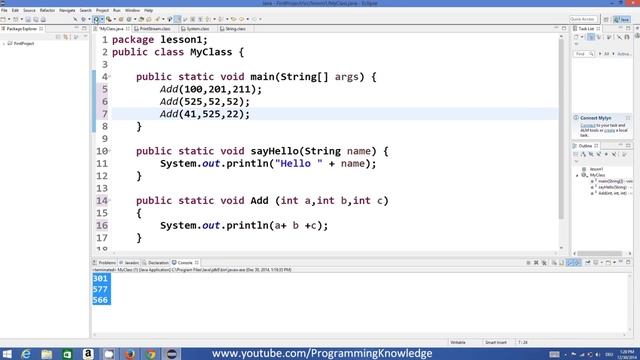Click the Search flashlight toolbar icon

point(157,19)
